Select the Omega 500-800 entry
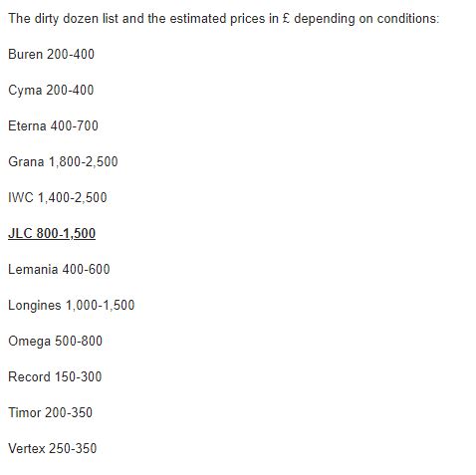Screen dimensions: 476x475 click(x=55, y=341)
